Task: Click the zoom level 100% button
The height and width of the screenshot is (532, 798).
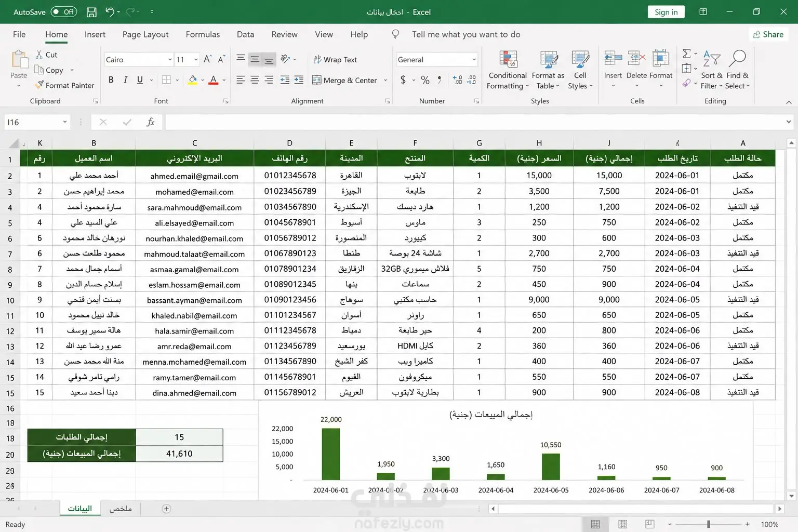Action: coord(769,524)
